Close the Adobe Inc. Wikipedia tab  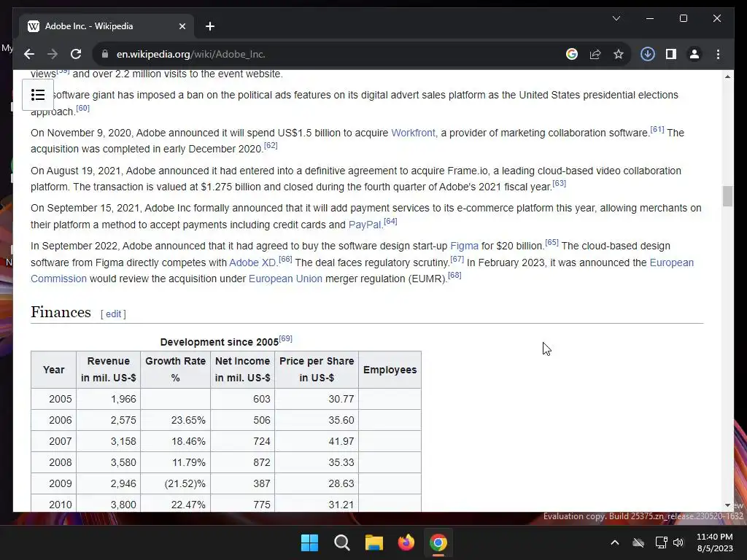(182, 26)
